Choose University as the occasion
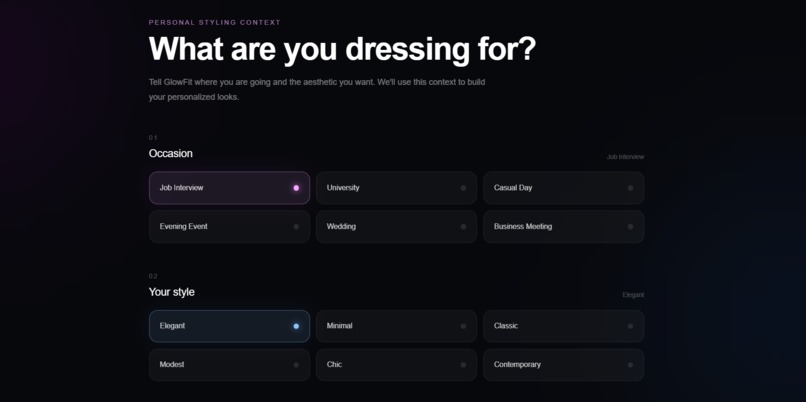This screenshot has width=806, height=402. pos(396,188)
